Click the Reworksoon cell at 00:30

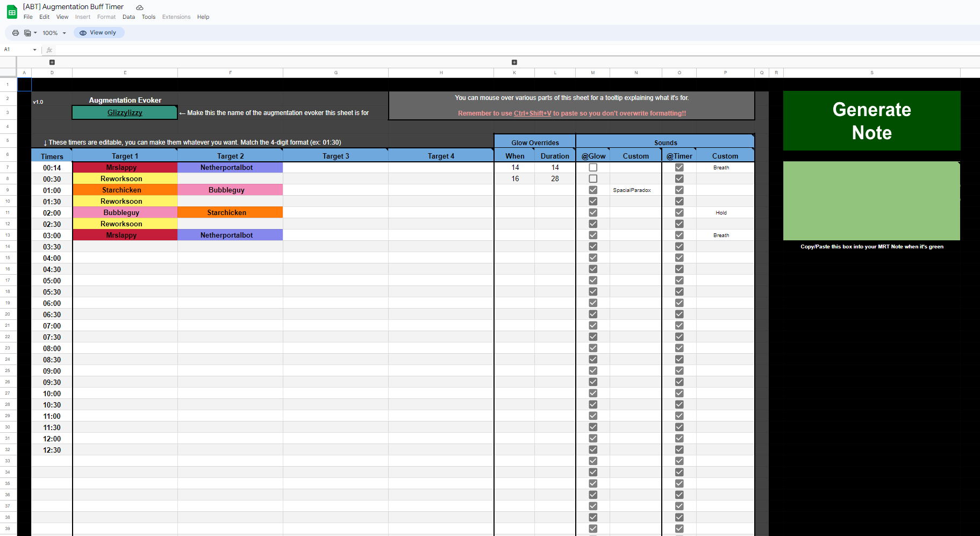point(125,178)
